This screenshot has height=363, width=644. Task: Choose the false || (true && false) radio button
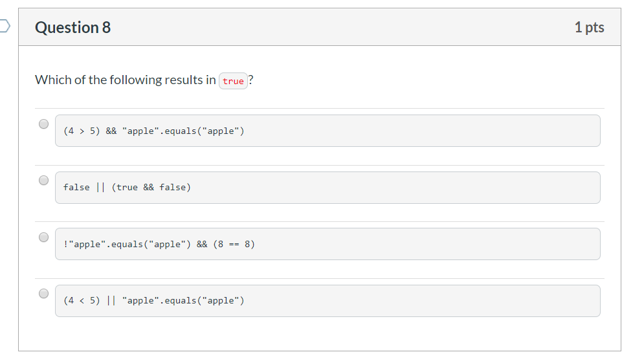pos(43,181)
